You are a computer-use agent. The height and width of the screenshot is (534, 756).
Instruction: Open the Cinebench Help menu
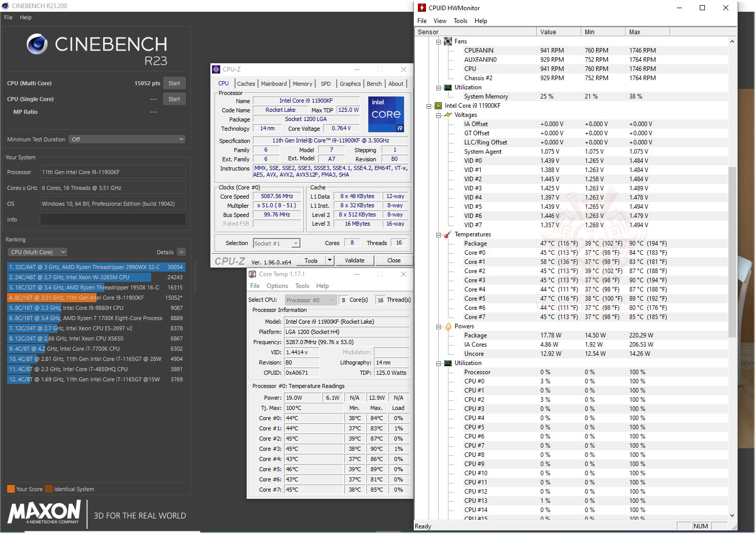[x=26, y=17]
